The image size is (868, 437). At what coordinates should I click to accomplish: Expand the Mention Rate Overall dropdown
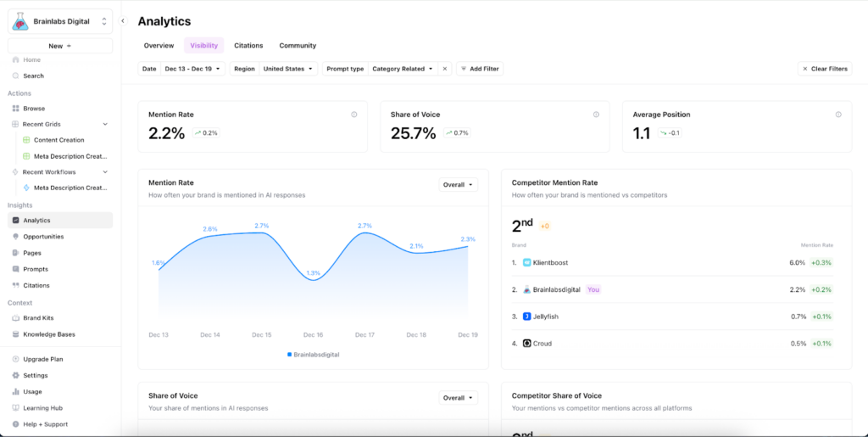(458, 184)
